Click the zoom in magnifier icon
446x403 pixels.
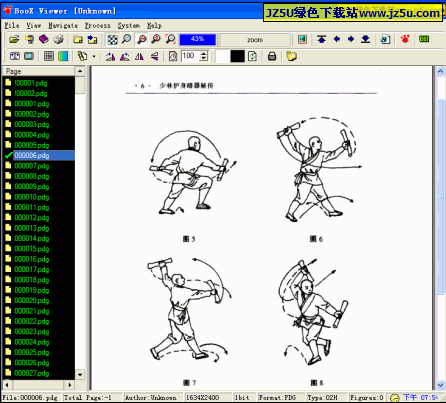pos(156,39)
